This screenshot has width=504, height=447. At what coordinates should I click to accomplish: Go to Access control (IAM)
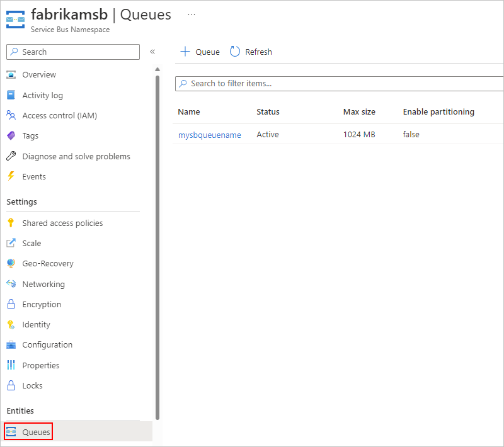coord(59,116)
